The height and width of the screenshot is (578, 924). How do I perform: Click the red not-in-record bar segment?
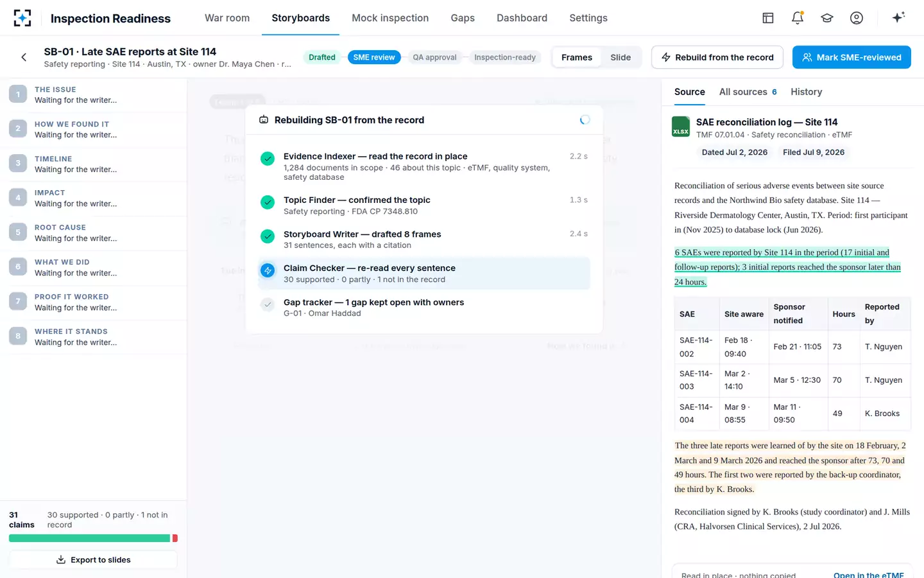[175, 538]
